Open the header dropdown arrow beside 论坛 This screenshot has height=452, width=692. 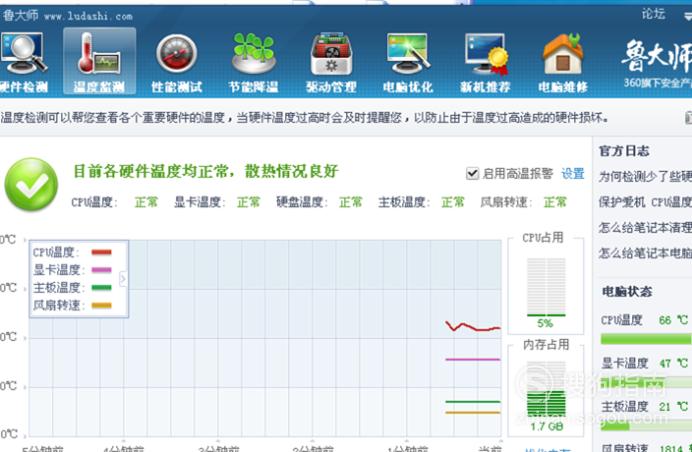pyautogui.click(x=688, y=16)
